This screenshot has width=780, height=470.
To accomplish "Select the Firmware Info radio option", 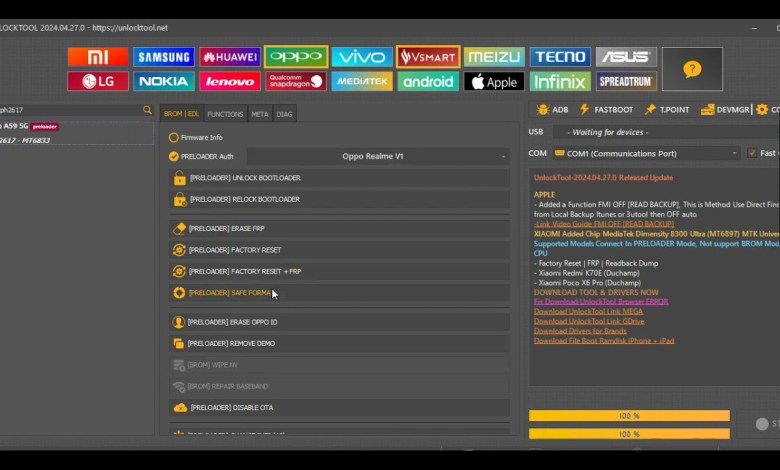I will point(174,137).
